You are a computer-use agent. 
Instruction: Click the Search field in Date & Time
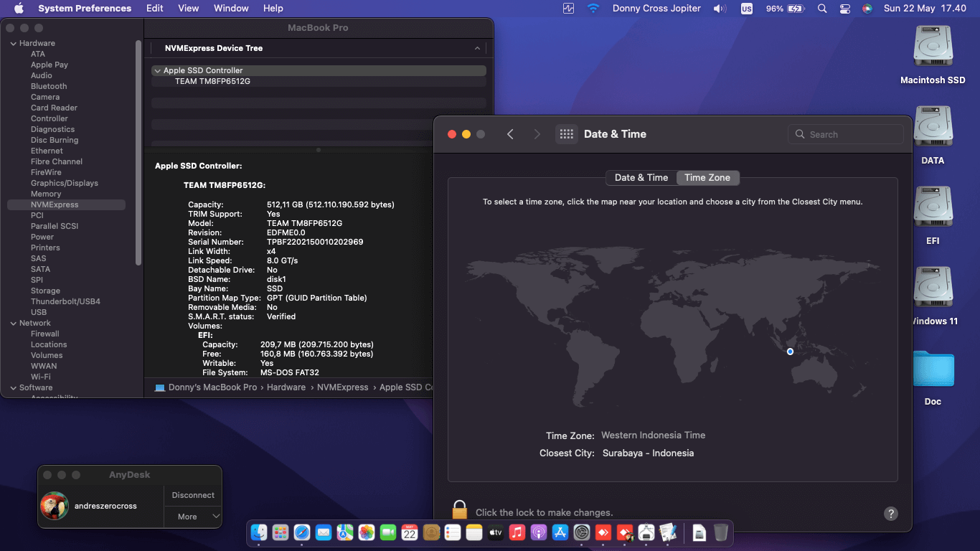coord(846,134)
